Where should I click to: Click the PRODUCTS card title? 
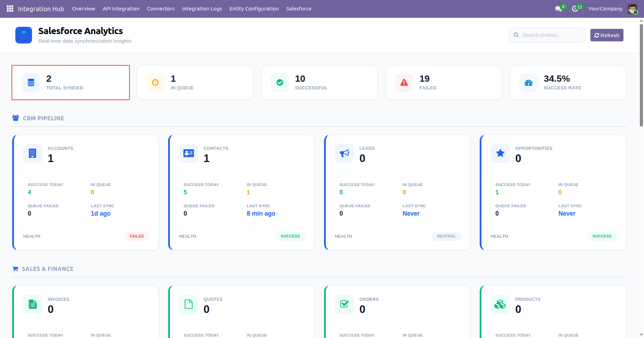528,299
